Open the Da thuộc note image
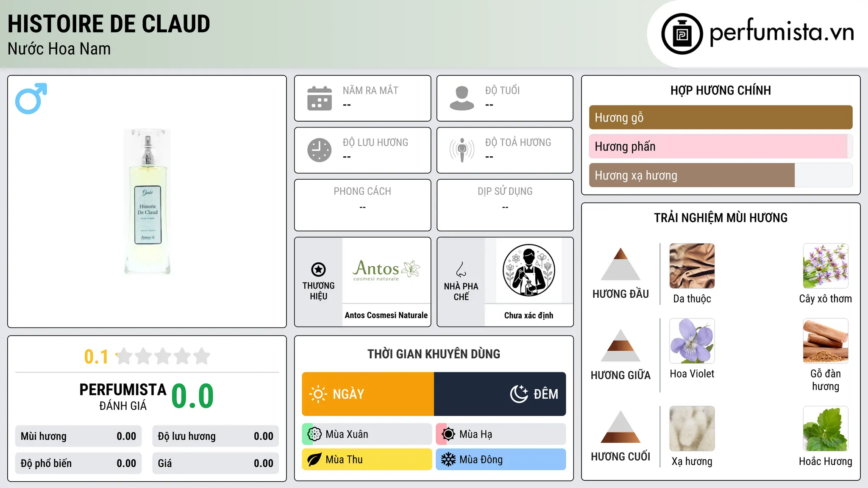This screenshot has width=868, height=488. (692, 266)
